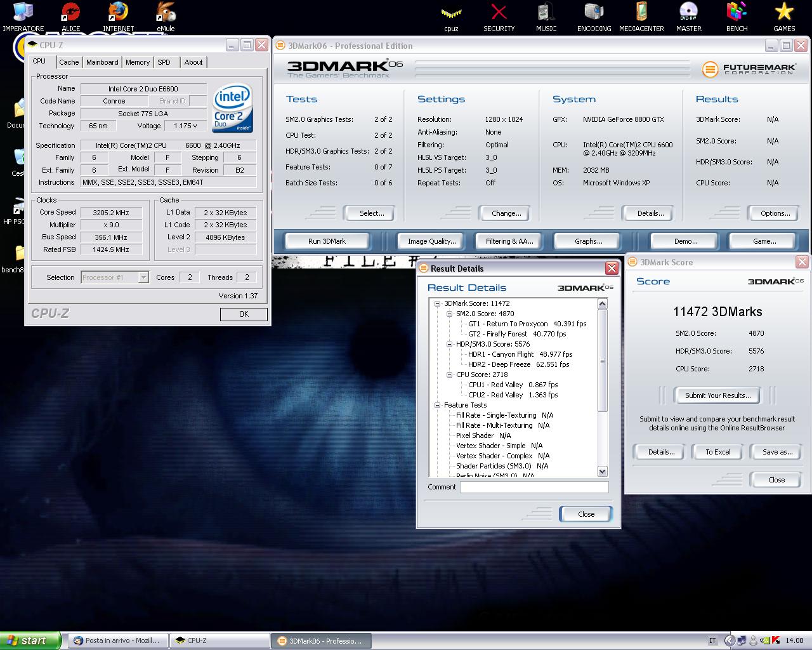
Task: Click Submit Your Results... button
Action: pyautogui.click(x=717, y=395)
